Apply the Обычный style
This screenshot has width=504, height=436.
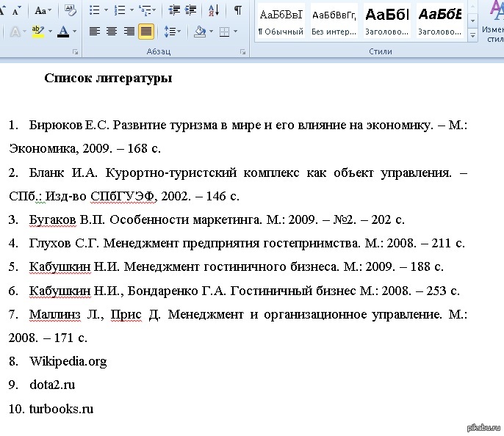click(x=281, y=21)
